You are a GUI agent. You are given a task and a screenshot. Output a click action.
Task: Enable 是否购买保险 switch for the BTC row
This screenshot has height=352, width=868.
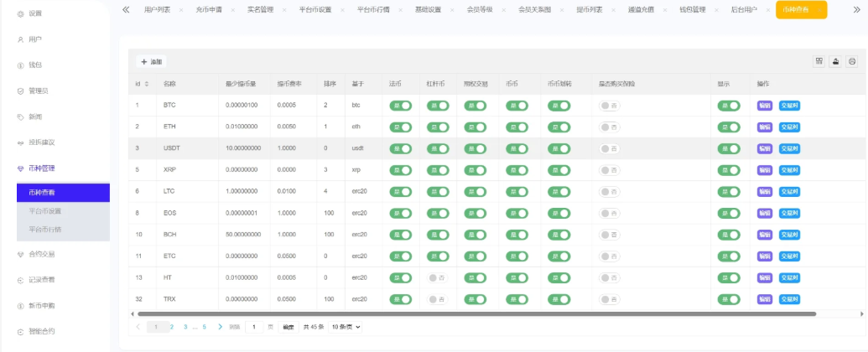point(610,106)
